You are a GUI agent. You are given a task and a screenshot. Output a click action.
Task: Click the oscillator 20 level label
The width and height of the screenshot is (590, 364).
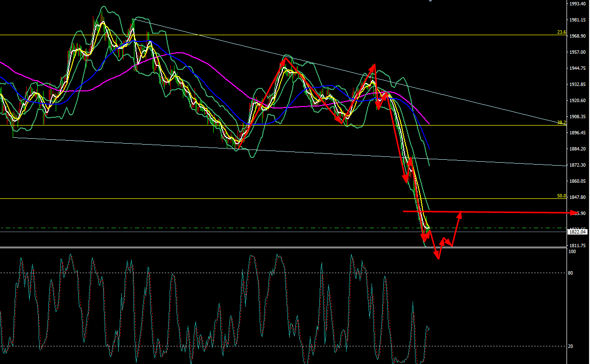(x=570, y=346)
